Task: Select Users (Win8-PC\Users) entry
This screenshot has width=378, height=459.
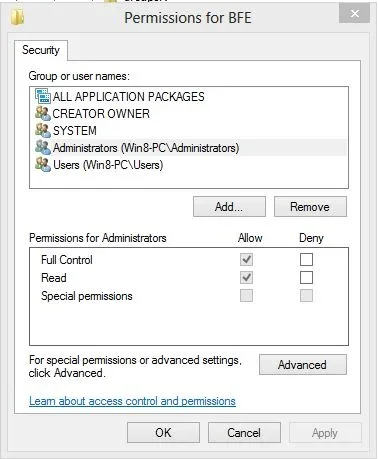Action: [189, 165]
